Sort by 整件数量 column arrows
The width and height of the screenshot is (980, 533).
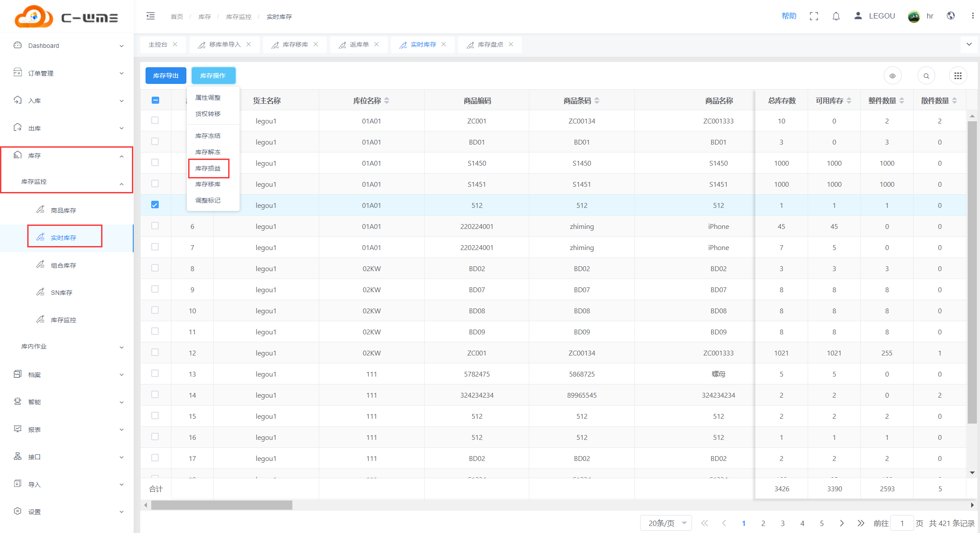(x=902, y=101)
